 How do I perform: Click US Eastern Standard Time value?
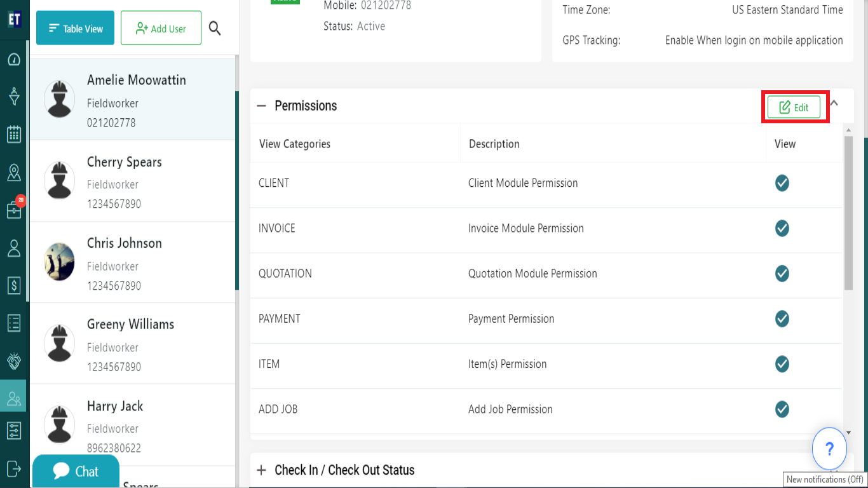(787, 10)
